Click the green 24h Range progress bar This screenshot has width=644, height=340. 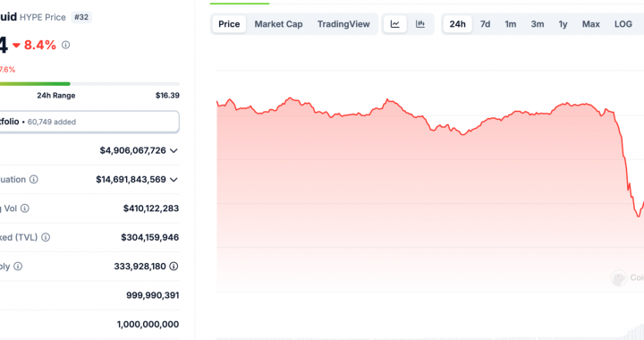[35, 84]
